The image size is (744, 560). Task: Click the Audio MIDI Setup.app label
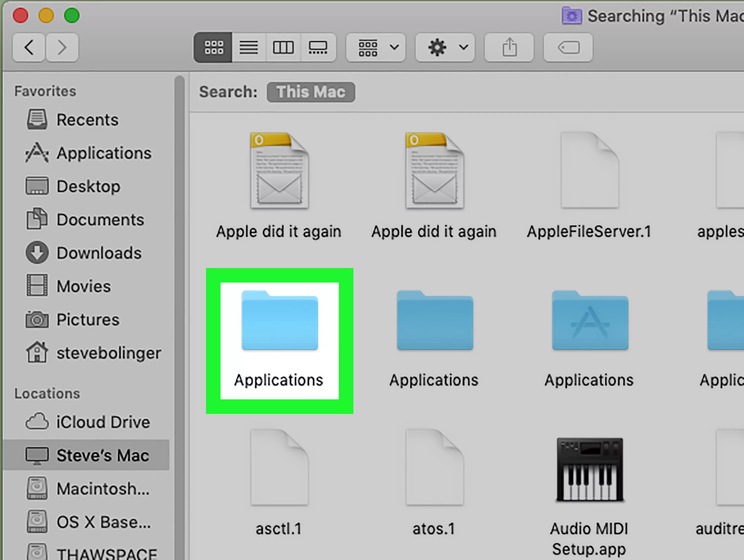(x=589, y=539)
